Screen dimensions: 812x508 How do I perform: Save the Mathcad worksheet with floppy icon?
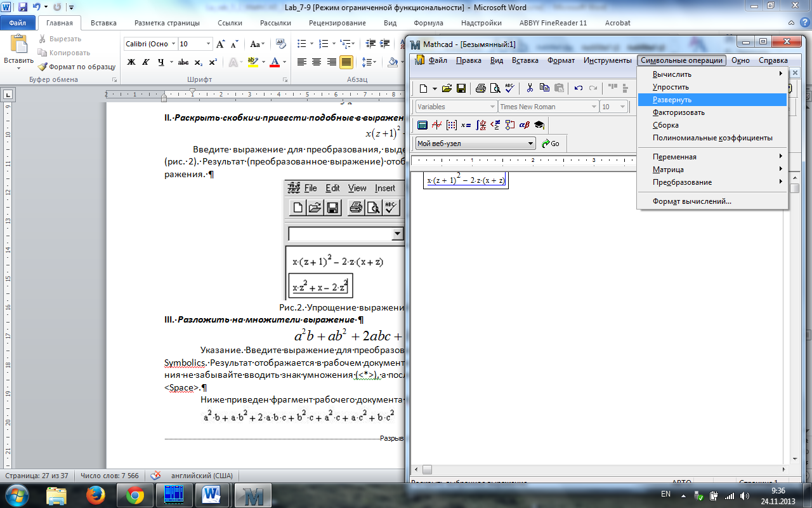pyautogui.click(x=461, y=88)
